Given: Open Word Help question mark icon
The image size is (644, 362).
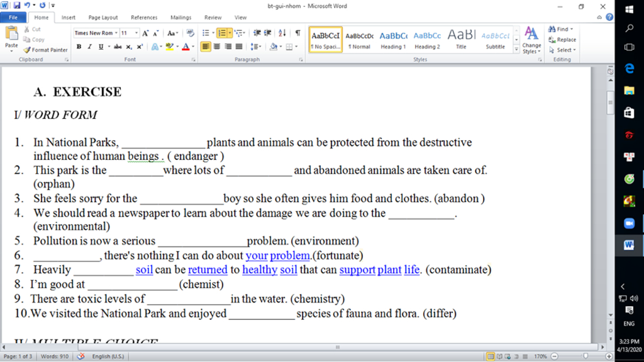Looking at the screenshot, I should [609, 17].
